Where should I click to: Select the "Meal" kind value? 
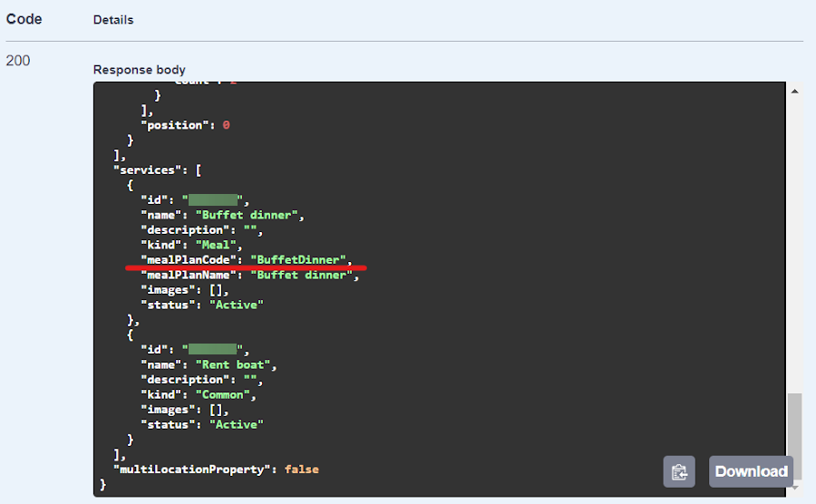point(216,245)
